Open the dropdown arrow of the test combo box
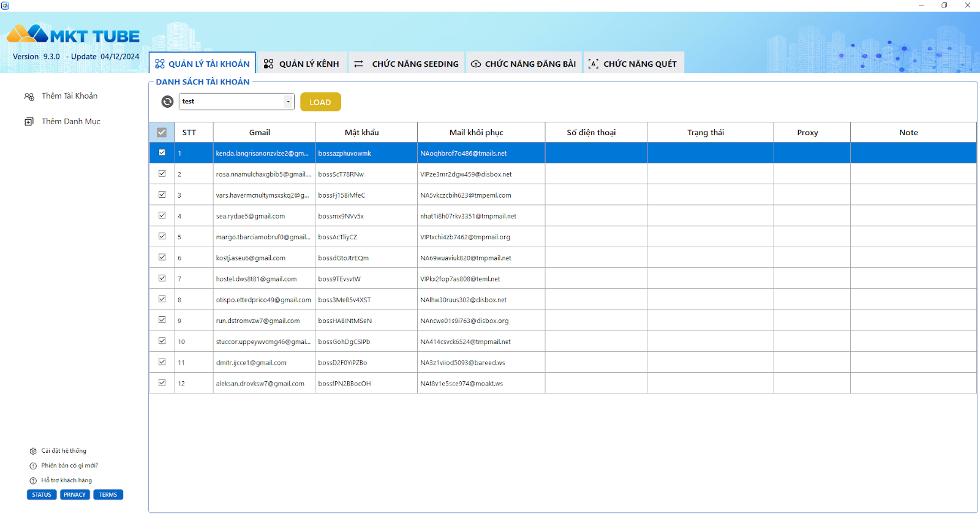Image resolution: width=980 pixels, height=514 pixels. coord(288,102)
